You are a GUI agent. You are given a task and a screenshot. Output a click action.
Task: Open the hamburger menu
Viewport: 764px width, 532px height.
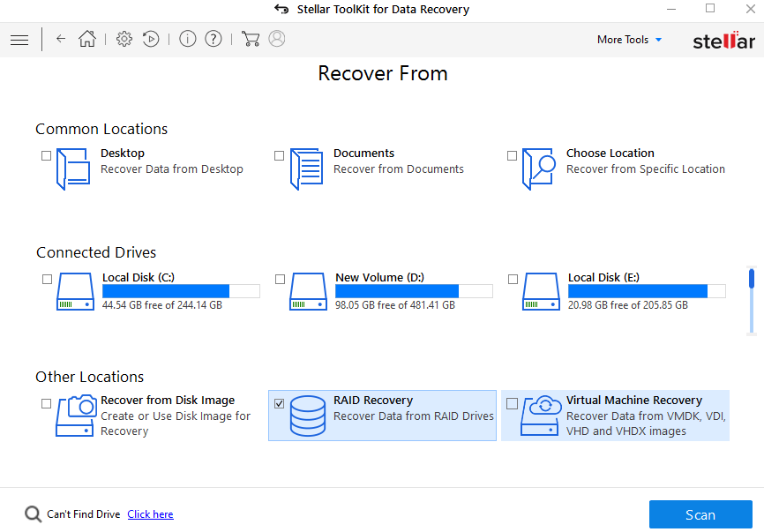click(19, 39)
